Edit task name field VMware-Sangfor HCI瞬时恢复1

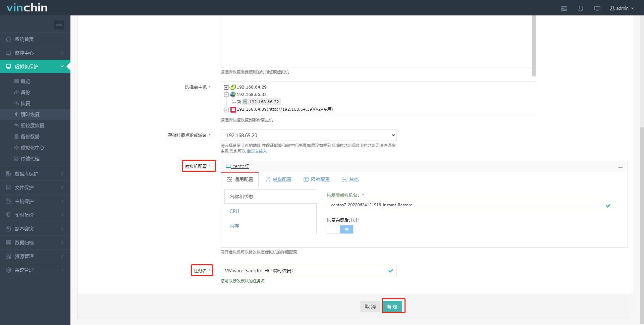(x=309, y=271)
